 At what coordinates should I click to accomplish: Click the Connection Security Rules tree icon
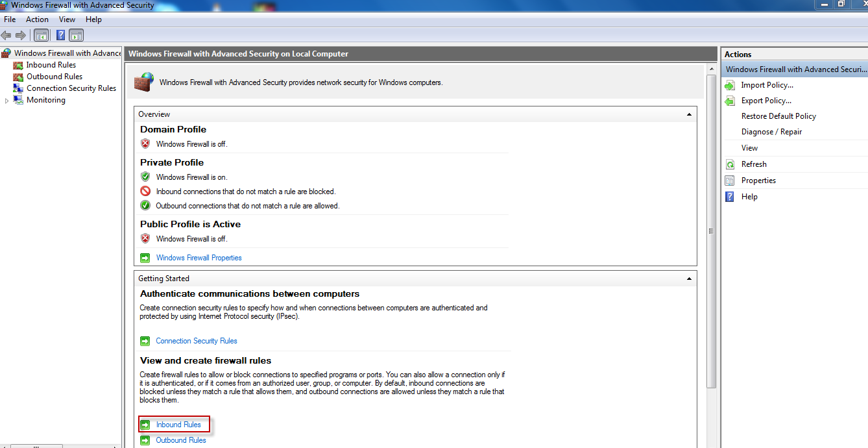tap(18, 88)
